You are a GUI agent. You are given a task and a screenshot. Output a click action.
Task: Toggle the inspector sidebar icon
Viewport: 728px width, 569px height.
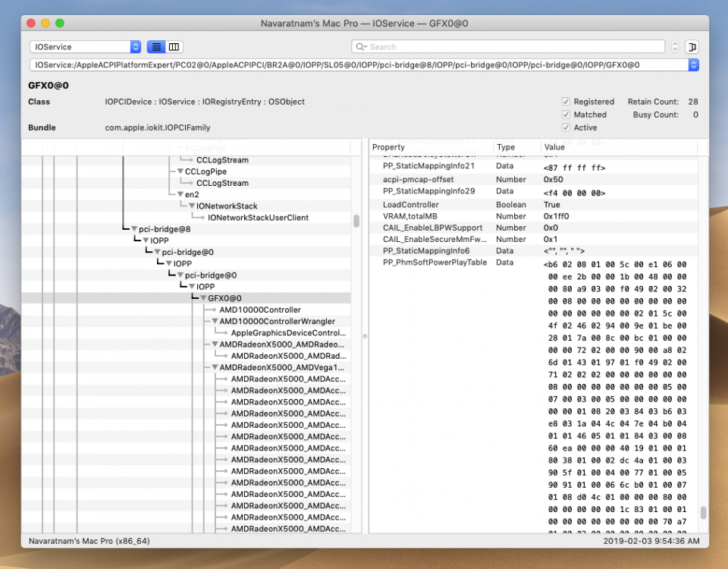point(692,47)
